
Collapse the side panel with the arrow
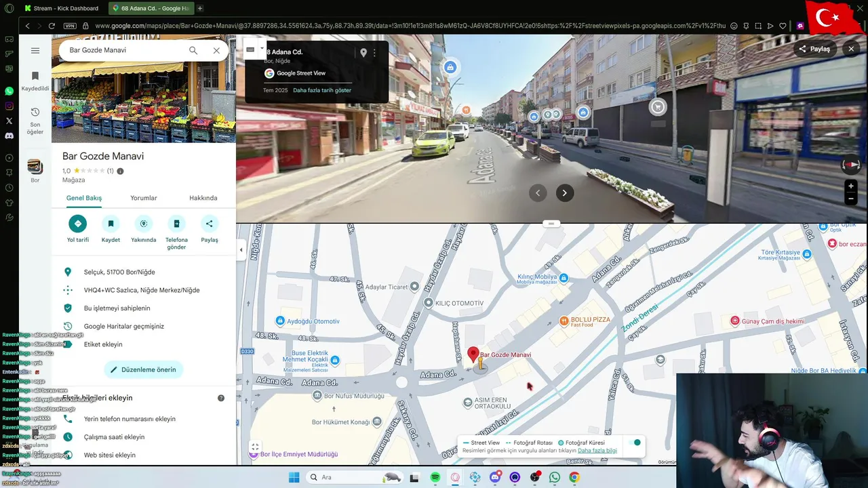pyautogui.click(x=241, y=249)
